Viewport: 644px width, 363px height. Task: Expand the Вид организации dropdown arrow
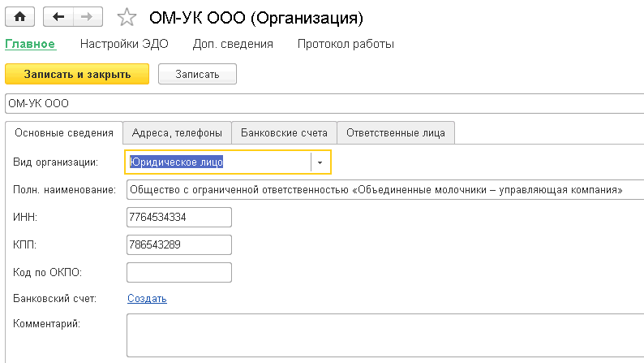coord(320,162)
